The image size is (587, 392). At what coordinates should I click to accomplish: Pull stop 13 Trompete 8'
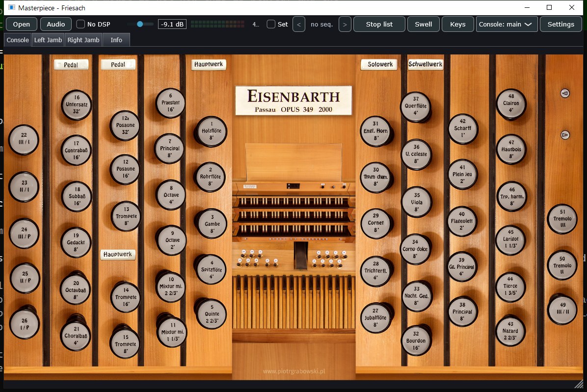pyautogui.click(x=126, y=216)
